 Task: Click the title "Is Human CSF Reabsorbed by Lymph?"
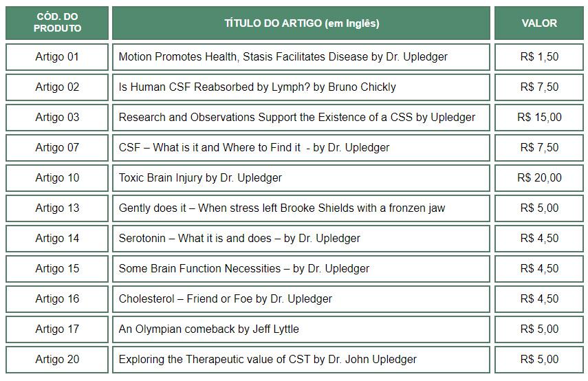257,87
